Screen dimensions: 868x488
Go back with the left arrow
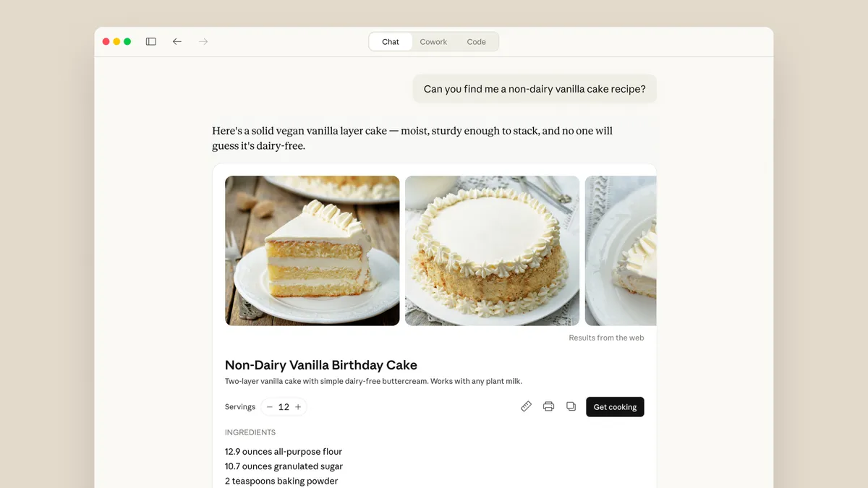177,42
